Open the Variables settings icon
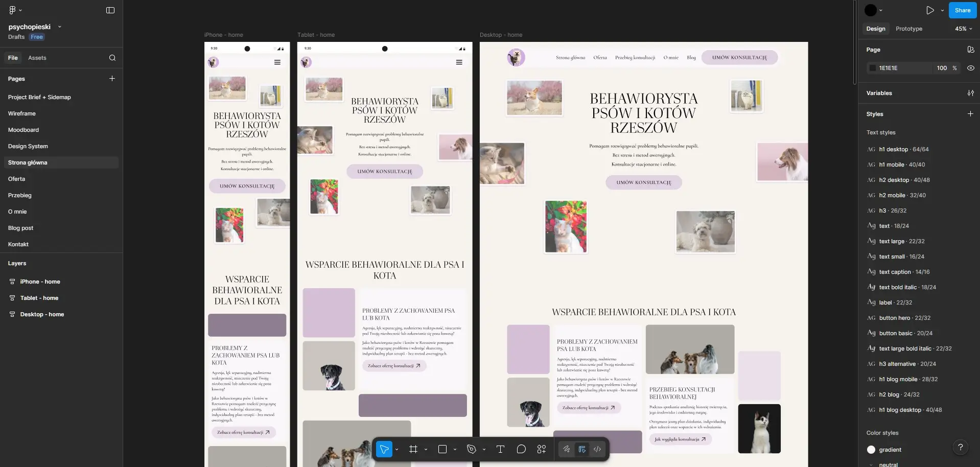980x467 pixels. 971,93
